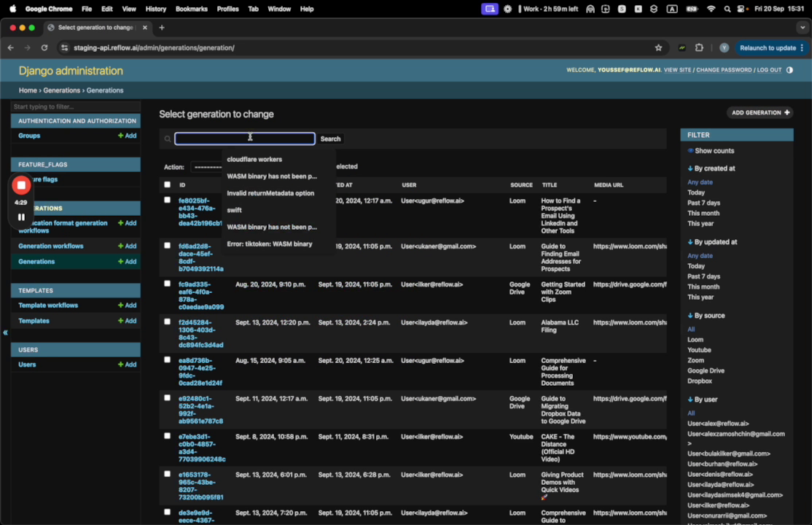Viewport: 812px width, 525px height.
Task: Reload the page in Chrome
Action: pyautogui.click(x=44, y=48)
